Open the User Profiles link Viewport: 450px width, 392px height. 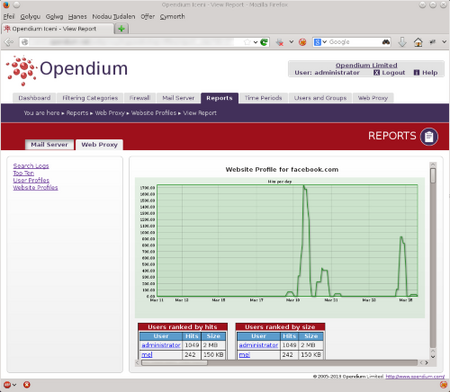31,180
